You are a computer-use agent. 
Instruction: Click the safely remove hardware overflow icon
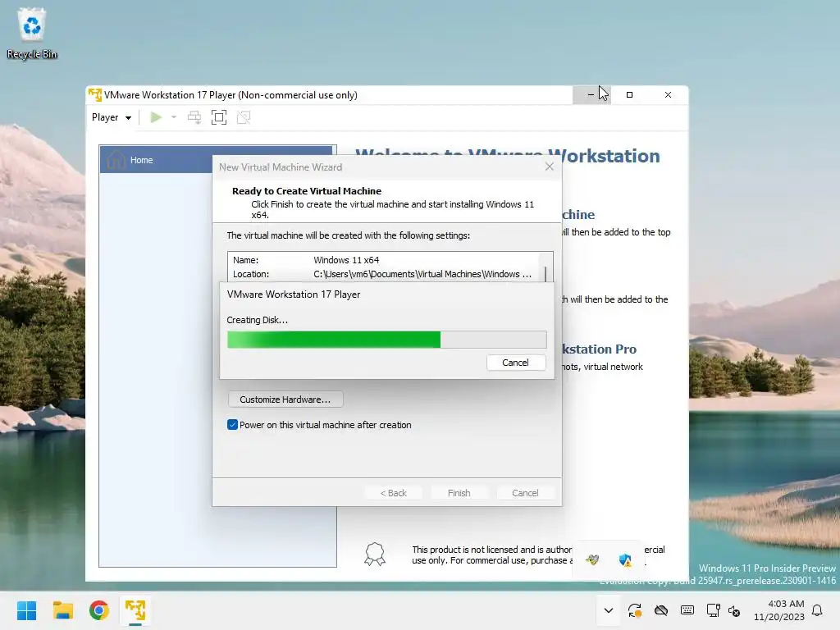point(592,560)
